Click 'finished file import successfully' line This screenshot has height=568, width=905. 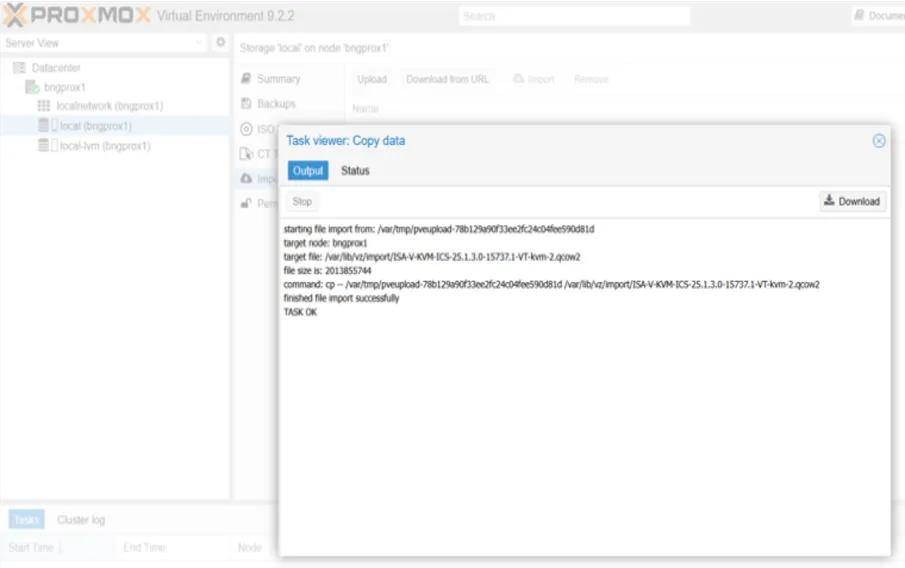coord(341,298)
